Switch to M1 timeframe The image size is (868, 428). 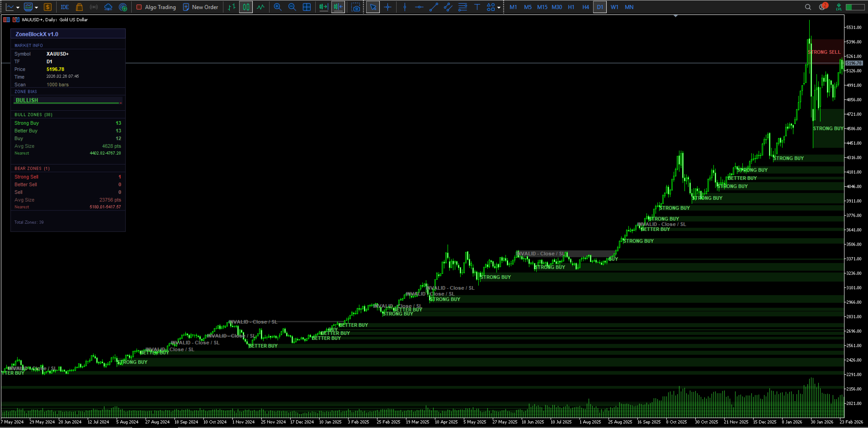pos(513,7)
